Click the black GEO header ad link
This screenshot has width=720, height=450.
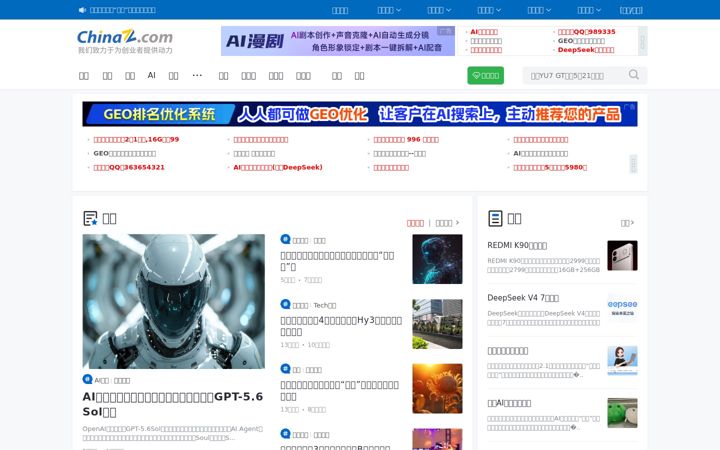(581, 40)
